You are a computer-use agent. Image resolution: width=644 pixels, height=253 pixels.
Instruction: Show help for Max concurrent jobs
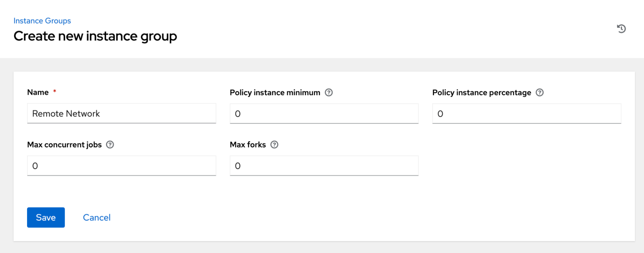pyautogui.click(x=110, y=145)
